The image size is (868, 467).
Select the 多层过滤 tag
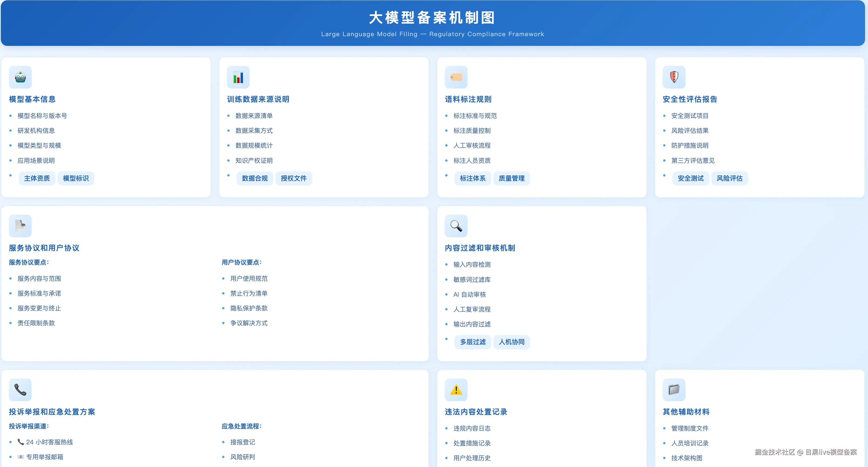tap(472, 342)
